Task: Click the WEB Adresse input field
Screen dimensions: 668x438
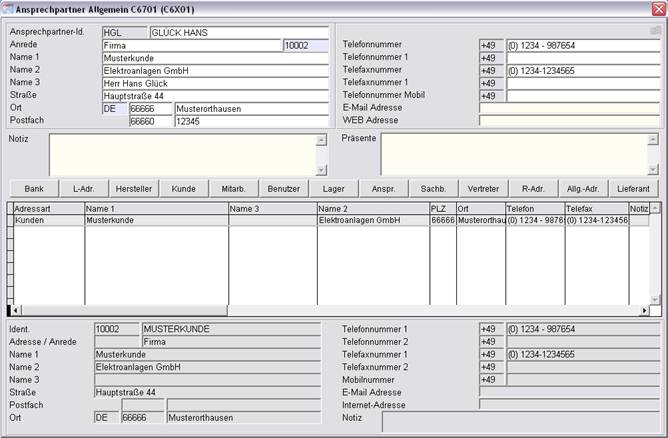Action: [569, 120]
